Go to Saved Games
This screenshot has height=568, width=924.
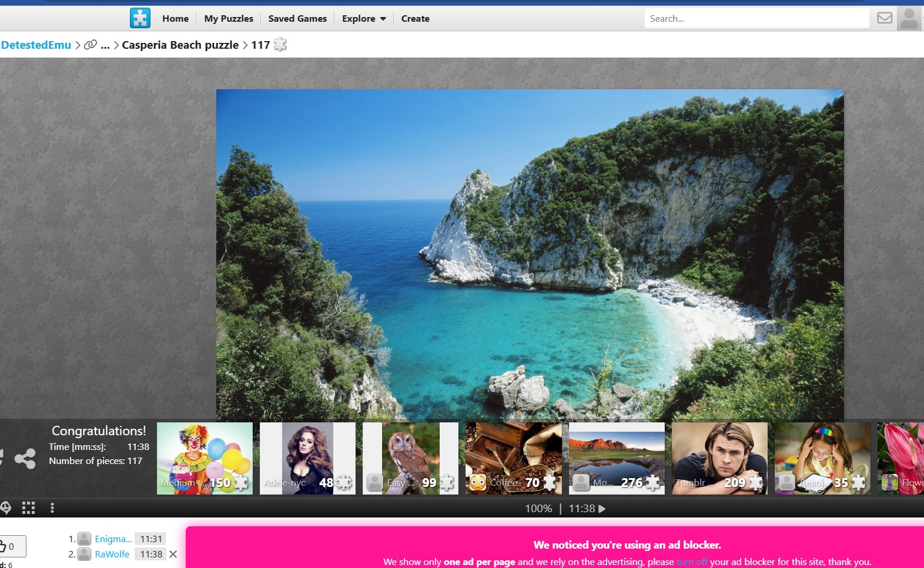coord(297,19)
